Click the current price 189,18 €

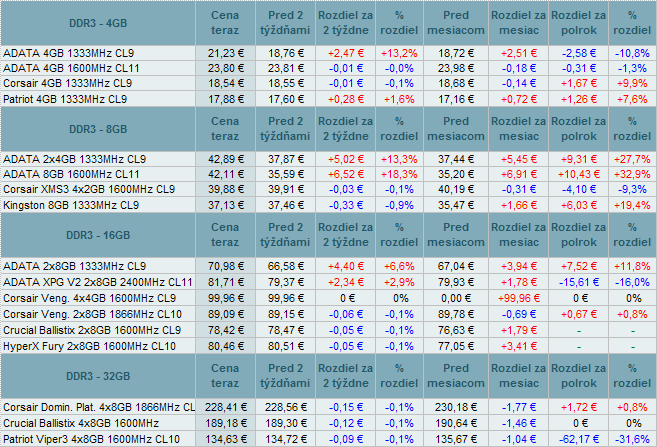(x=226, y=423)
